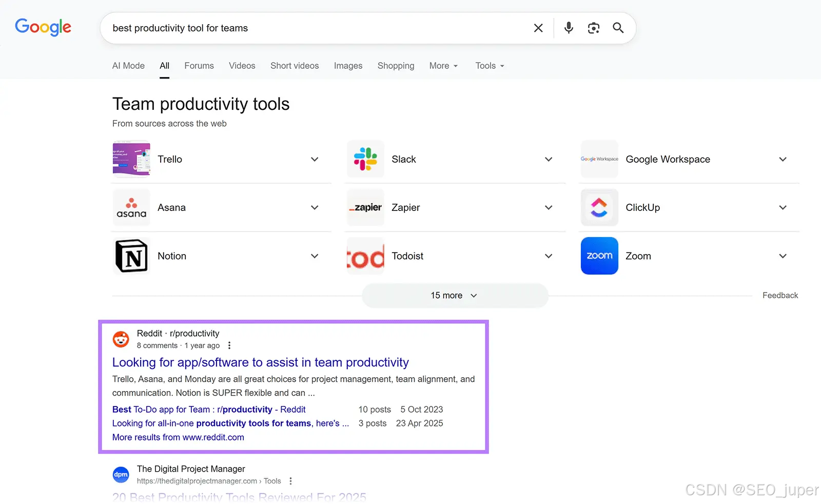Image resolution: width=821 pixels, height=504 pixels.
Task: Select the 'Team productivity tools' heading
Action: click(201, 104)
